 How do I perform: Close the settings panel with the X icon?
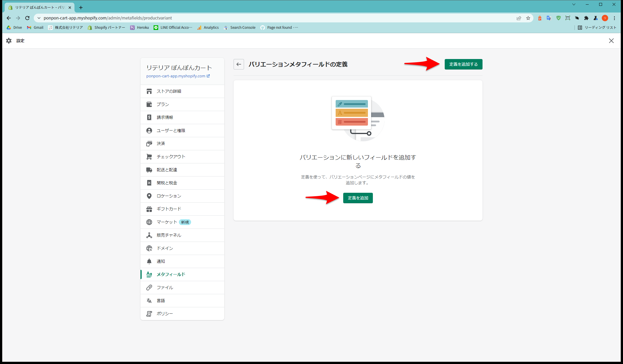pos(611,41)
